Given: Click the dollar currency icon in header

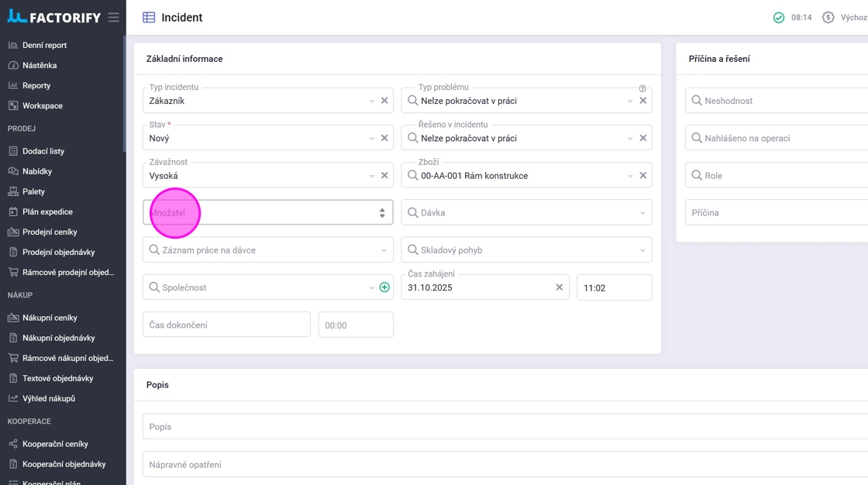Looking at the screenshot, I should (828, 17).
